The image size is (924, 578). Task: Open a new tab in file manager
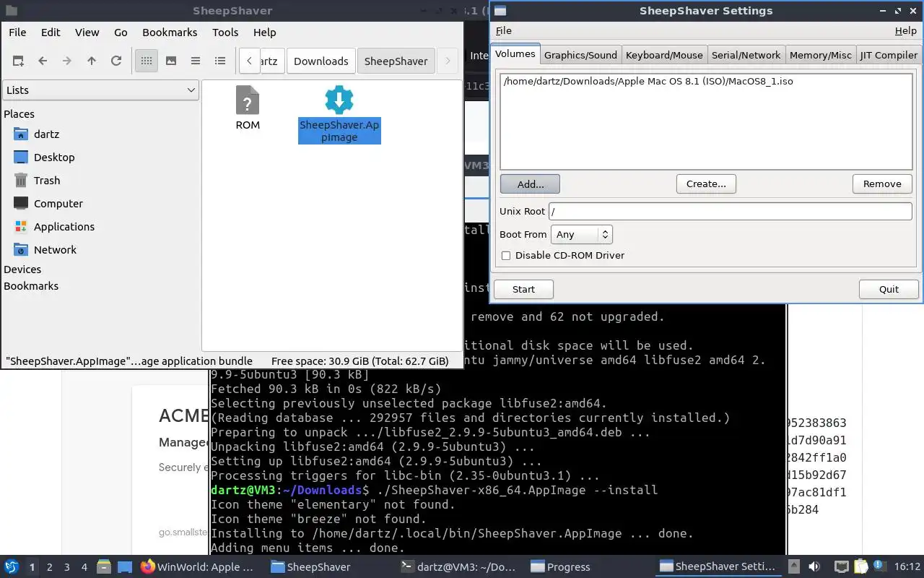click(18, 61)
